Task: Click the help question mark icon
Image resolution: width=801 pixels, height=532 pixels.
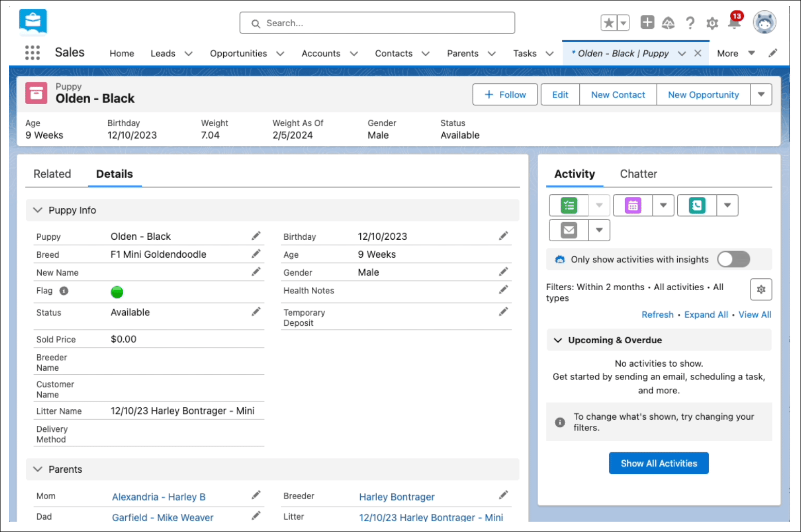Action: pos(690,23)
